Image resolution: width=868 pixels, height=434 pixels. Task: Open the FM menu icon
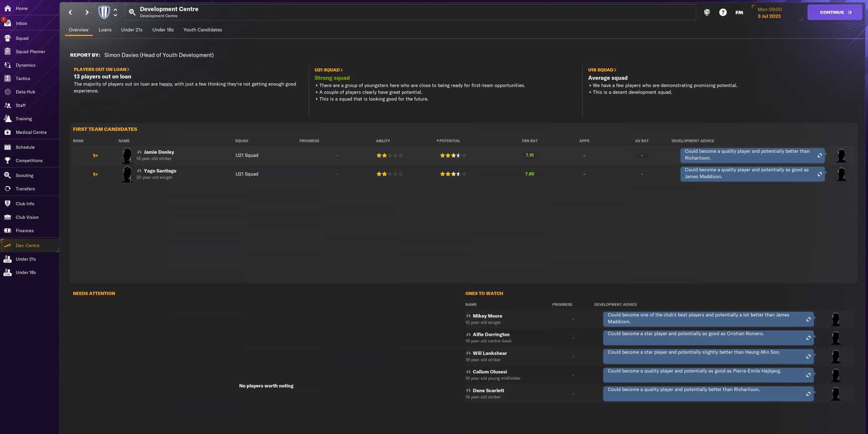(739, 12)
